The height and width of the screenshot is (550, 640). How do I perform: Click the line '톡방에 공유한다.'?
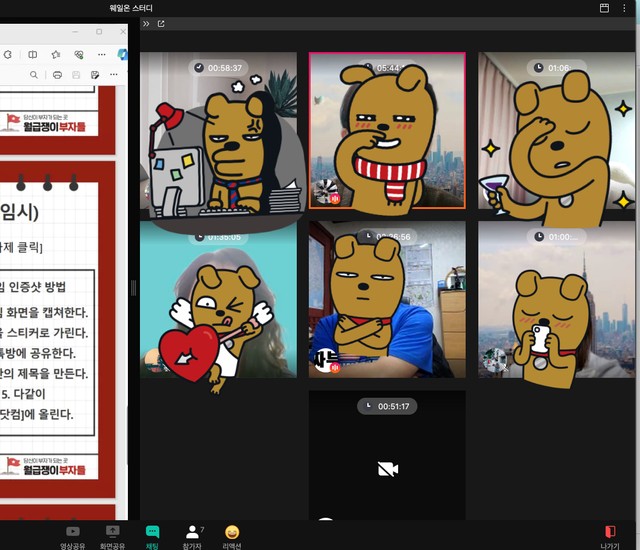[38, 353]
